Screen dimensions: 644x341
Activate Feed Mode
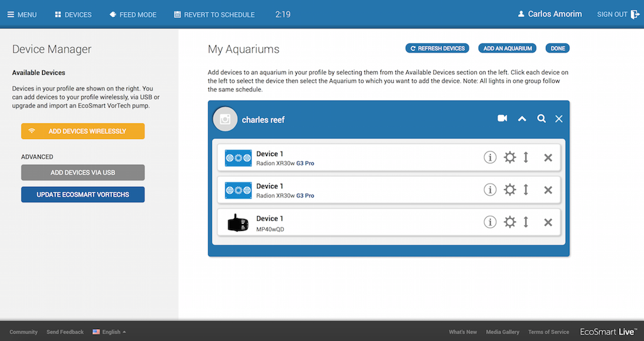[133, 14]
